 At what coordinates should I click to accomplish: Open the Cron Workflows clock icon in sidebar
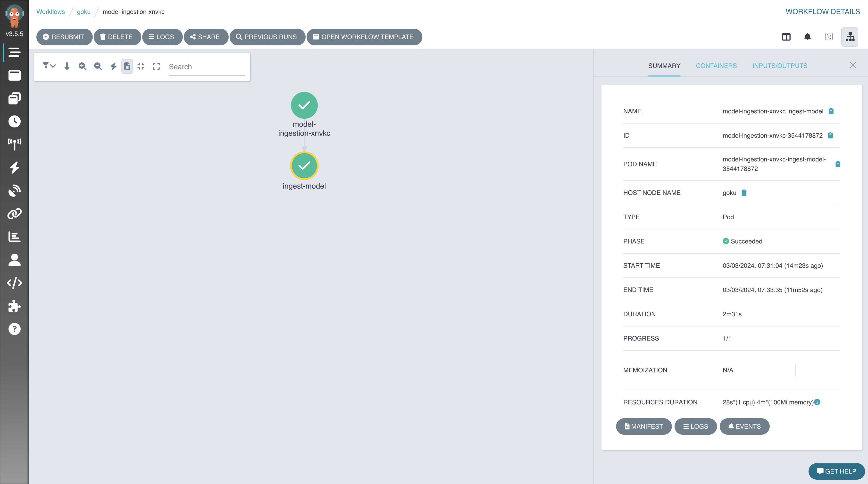15,121
